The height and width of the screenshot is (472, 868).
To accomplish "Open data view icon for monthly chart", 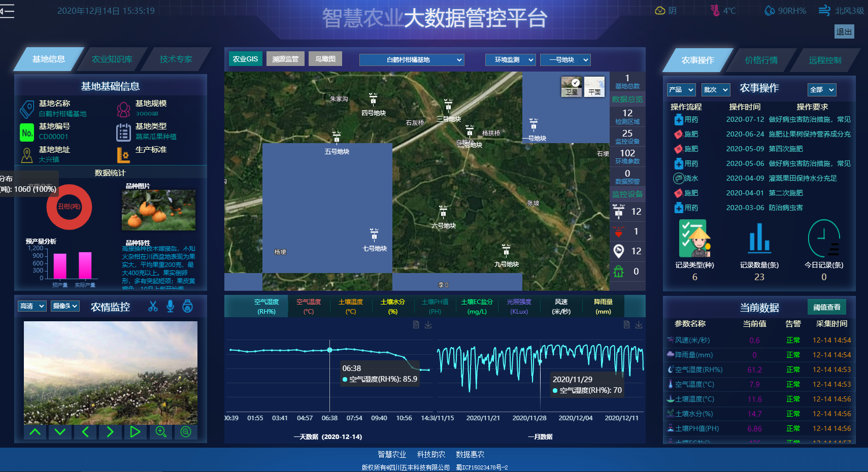I will (626, 325).
